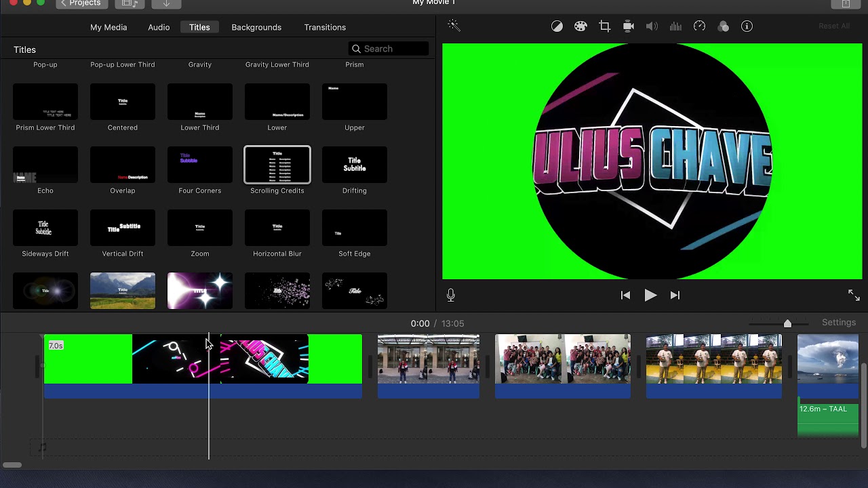The width and height of the screenshot is (868, 488).
Task: Select the Centered title style
Action: click(123, 102)
